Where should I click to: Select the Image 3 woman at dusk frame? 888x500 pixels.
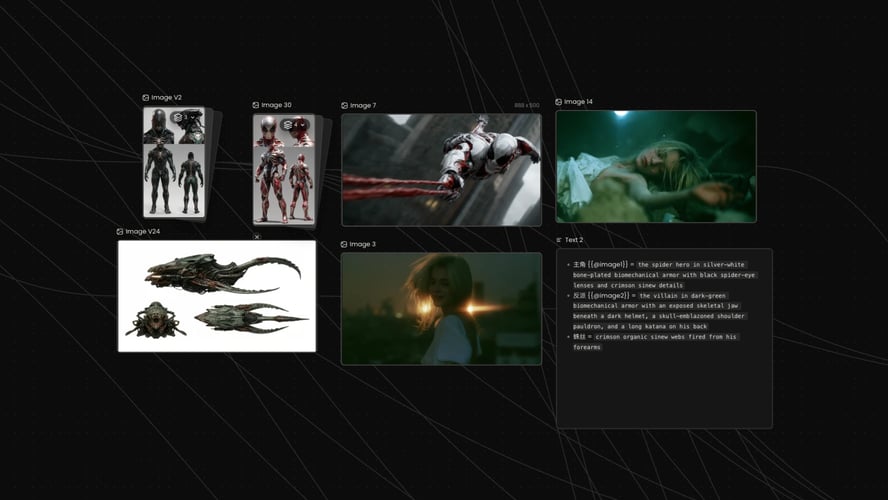(x=441, y=309)
